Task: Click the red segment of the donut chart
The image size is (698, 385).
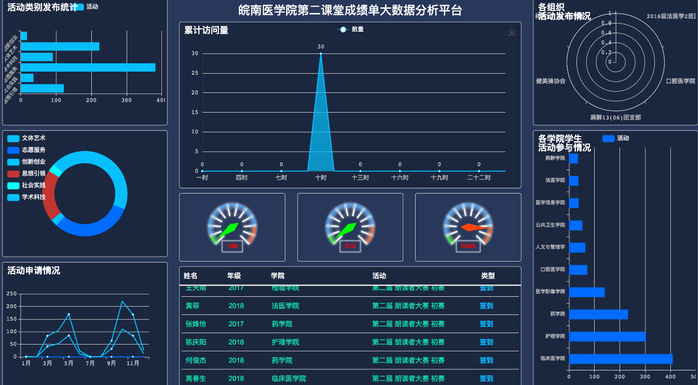Action: (49, 195)
